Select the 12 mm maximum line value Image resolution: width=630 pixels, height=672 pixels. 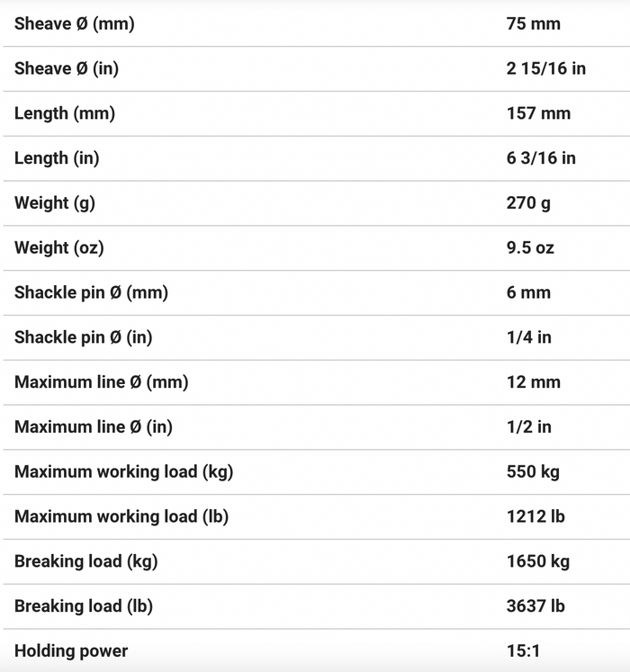click(534, 382)
